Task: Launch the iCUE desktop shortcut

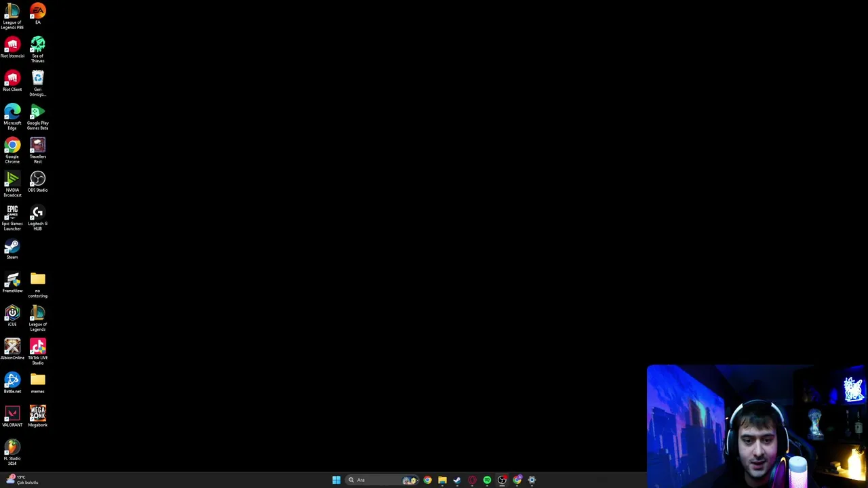Action: pos(12,316)
